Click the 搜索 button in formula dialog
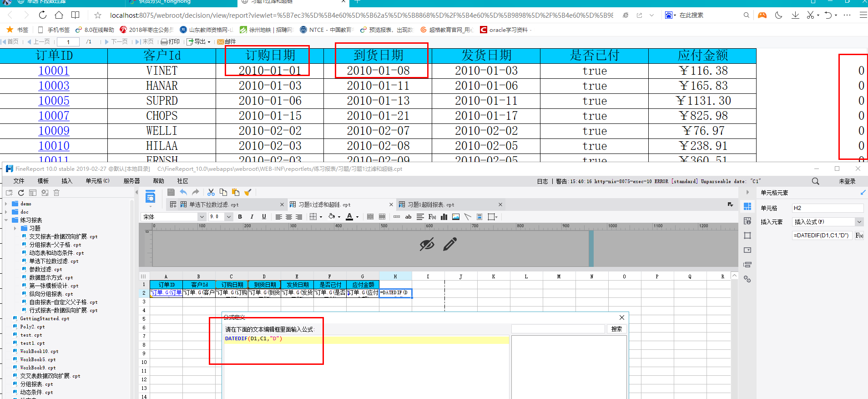 click(616, 329)
